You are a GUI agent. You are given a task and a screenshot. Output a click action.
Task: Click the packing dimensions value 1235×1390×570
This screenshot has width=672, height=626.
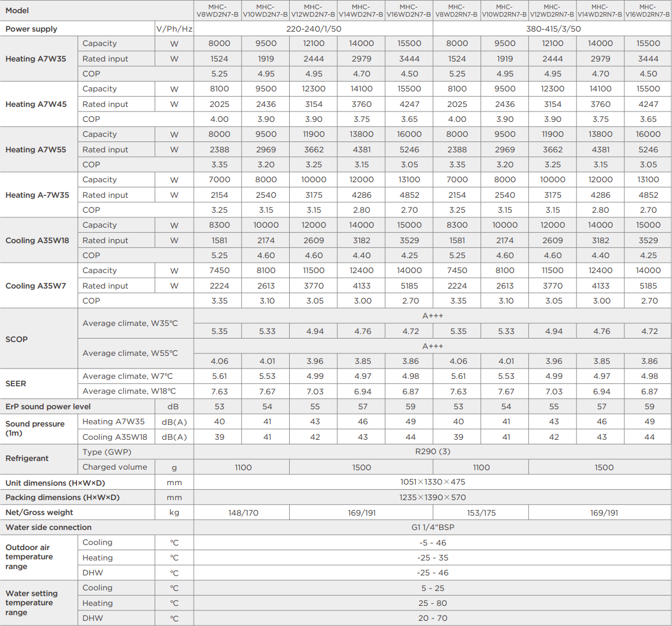[432, 497]
